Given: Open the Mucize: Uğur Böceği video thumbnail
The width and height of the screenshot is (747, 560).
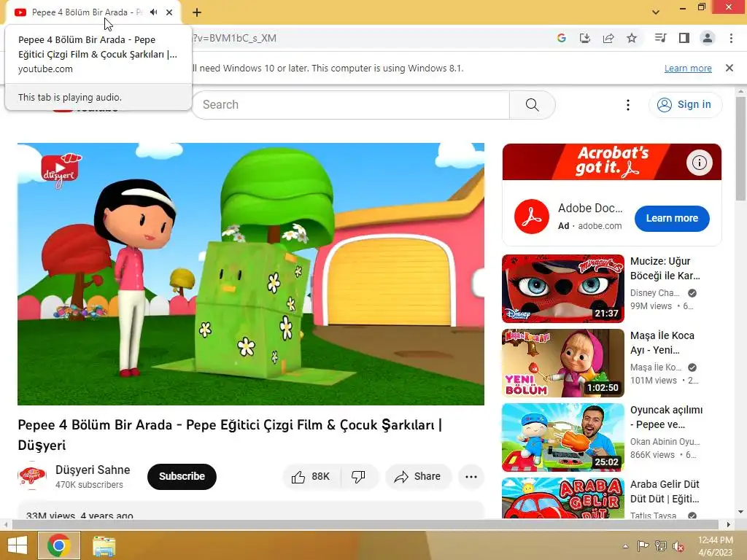Looking at the screenshot, I should [x=563, y=289].
